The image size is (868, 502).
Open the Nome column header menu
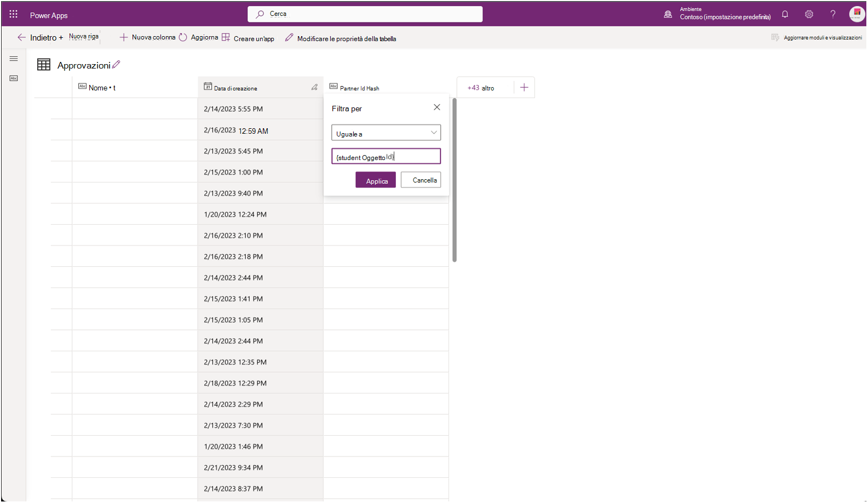135,87
